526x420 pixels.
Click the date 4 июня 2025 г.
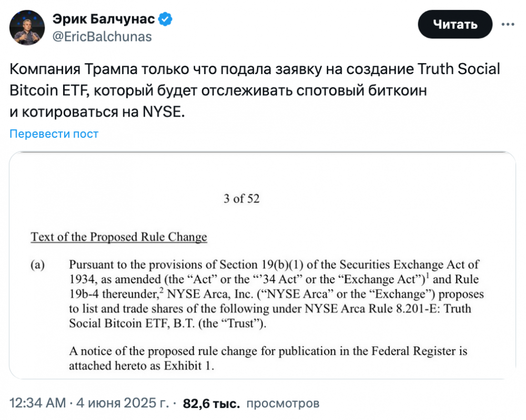(x=123, y=403)
